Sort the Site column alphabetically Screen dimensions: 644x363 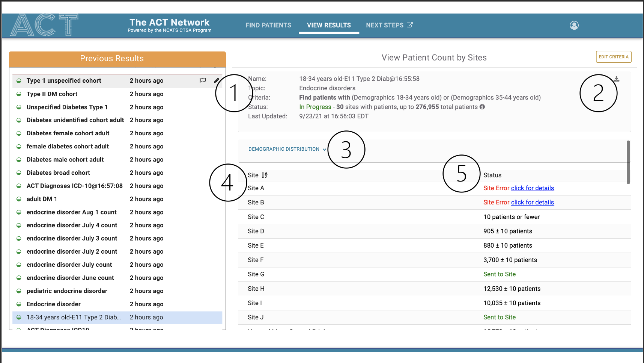(265, 175)
